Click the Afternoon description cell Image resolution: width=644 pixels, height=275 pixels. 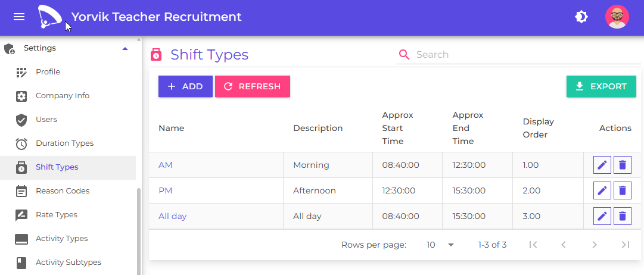coord(328,190)
